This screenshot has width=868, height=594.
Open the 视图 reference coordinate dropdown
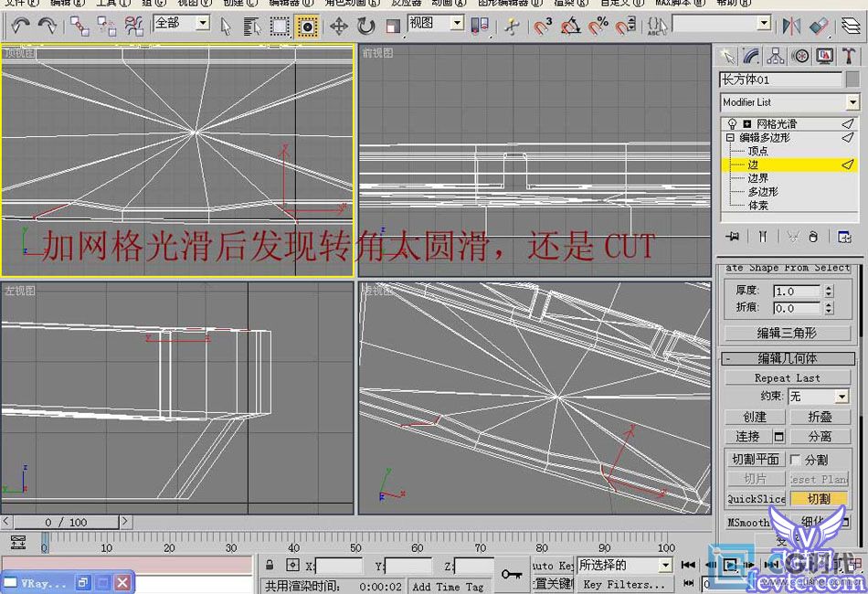(457, 23)
